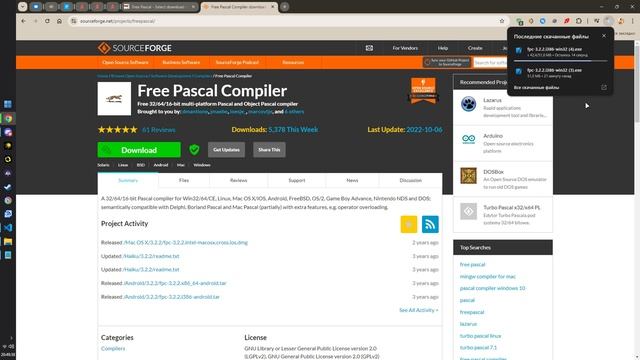640x360 pixels.
Task: Click the Turbo Pascal x32/x64 PL icon
Action: pyautogui.click(x=468, y=211)
